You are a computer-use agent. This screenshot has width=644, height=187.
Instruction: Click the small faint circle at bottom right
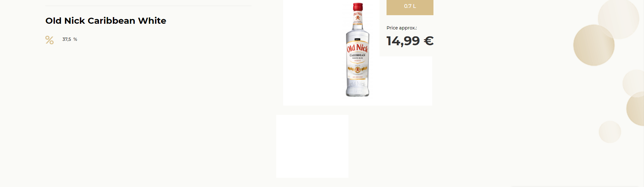click(x=610, y=132)
